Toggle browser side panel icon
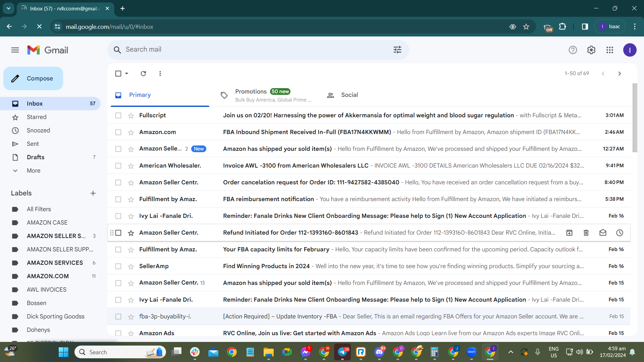 (x=585, y=26)
